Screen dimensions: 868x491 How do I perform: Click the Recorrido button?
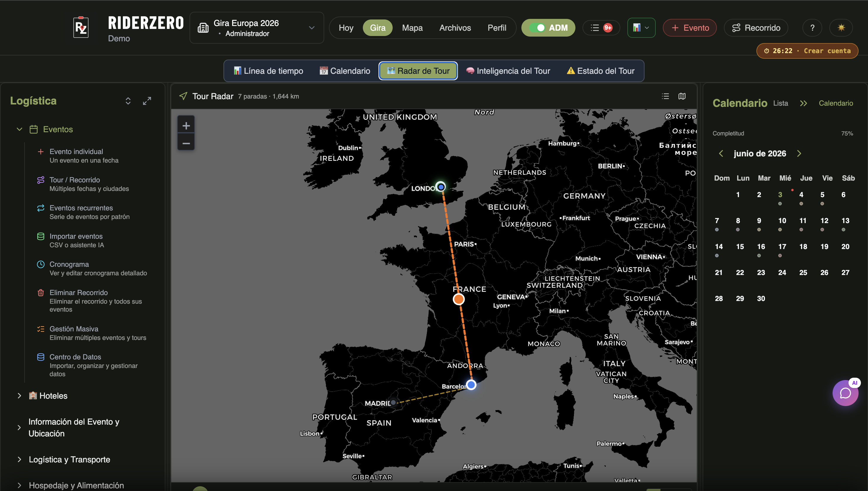point(756,28)
